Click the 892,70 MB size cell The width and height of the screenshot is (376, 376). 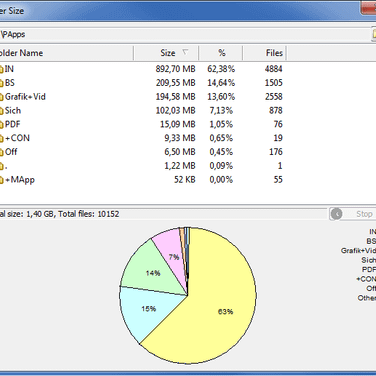click(175, 69)
